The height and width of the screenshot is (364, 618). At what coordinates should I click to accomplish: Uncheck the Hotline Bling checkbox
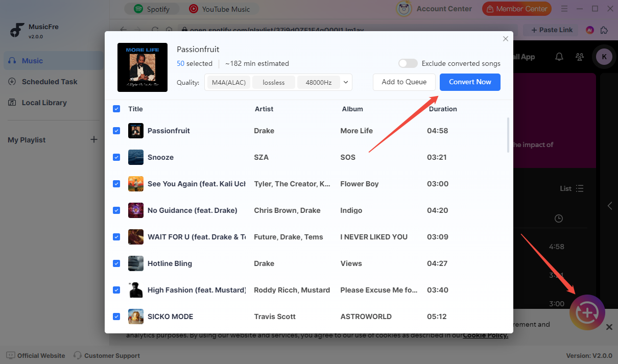[x=116, y=263]
